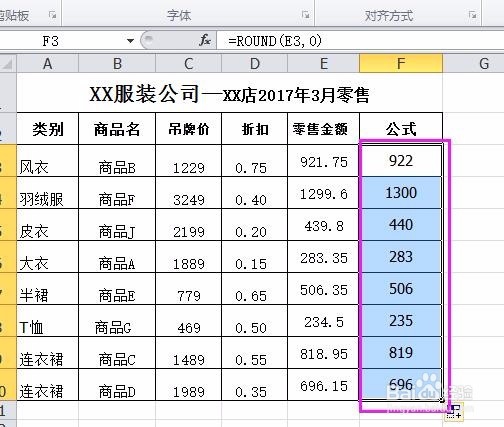Select column G header
This screenshot has width=504, height=427.
(474, 63)
